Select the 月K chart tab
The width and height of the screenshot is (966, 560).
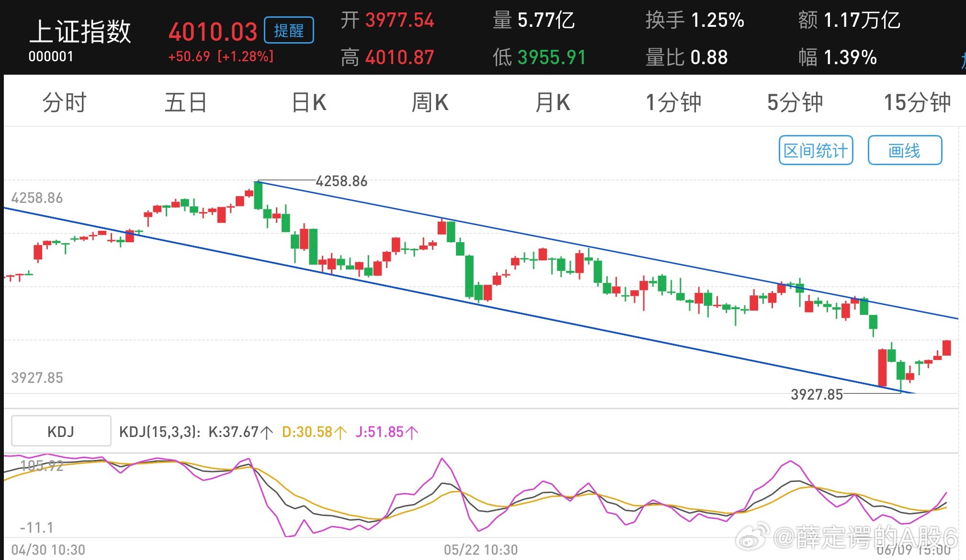553,102
